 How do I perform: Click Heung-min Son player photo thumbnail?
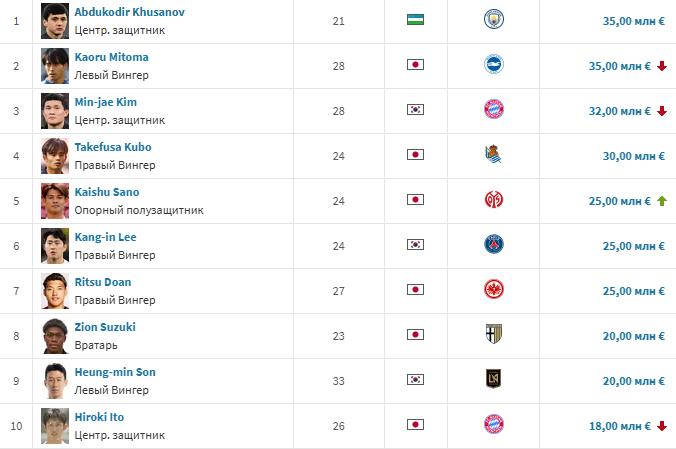[54, 380]
